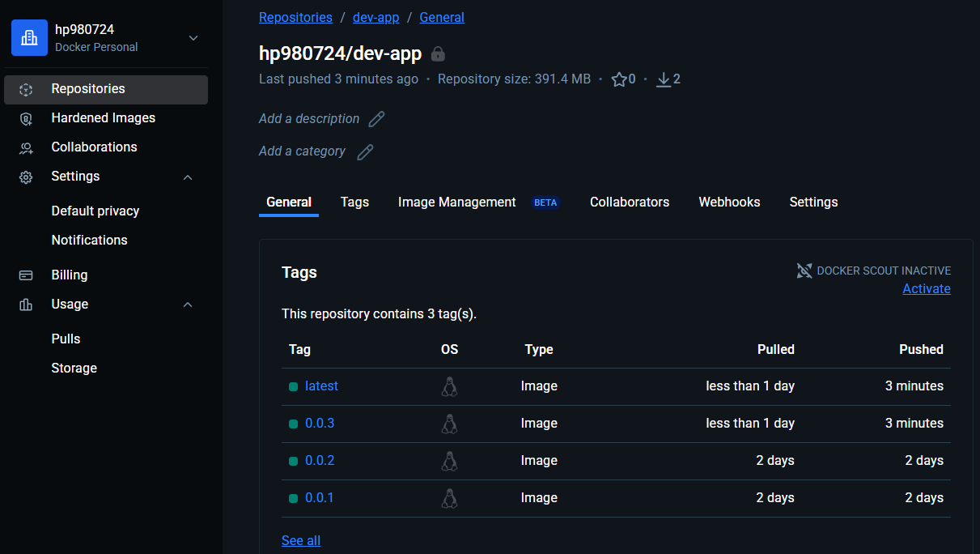Click the green status dot for 0.0.2 tag

coord(294,462)
